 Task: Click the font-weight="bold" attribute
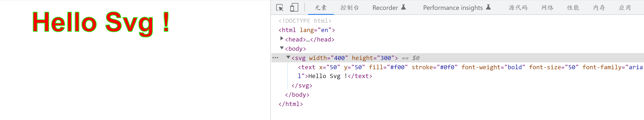coord(493,67)
